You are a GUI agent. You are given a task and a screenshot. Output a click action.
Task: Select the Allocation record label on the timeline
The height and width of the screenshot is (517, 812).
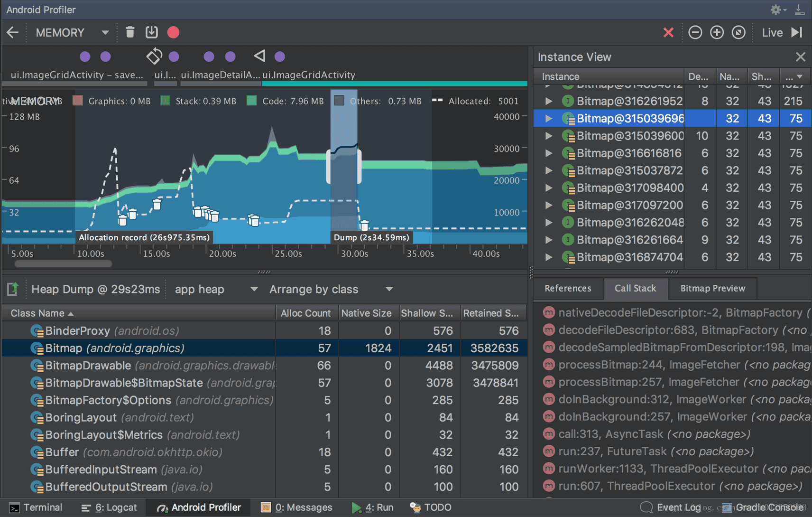click(x=144, y=237)
